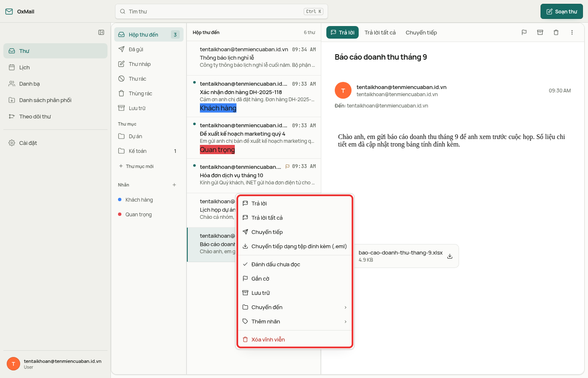Click the trash icon in message toolbar

(556, 32)
